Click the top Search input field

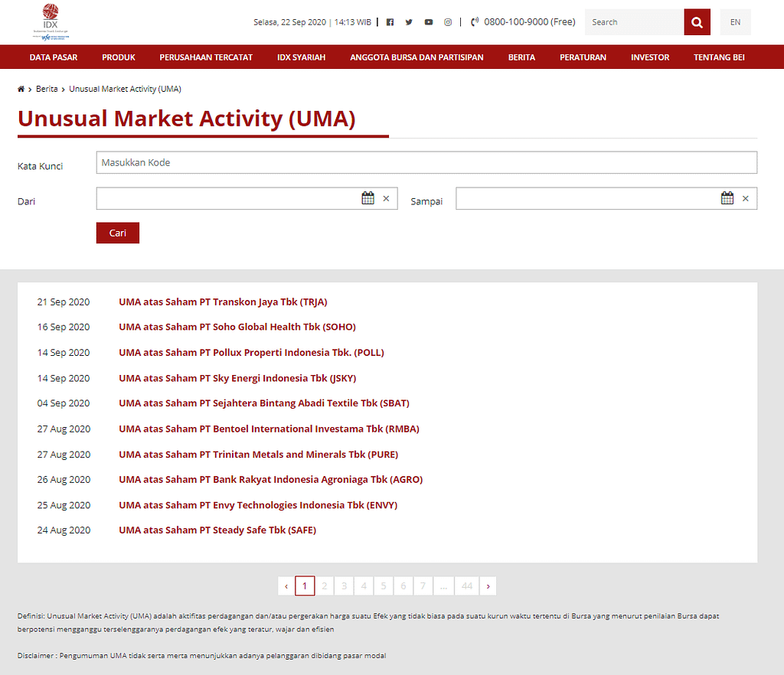click(x=635, y=22)
